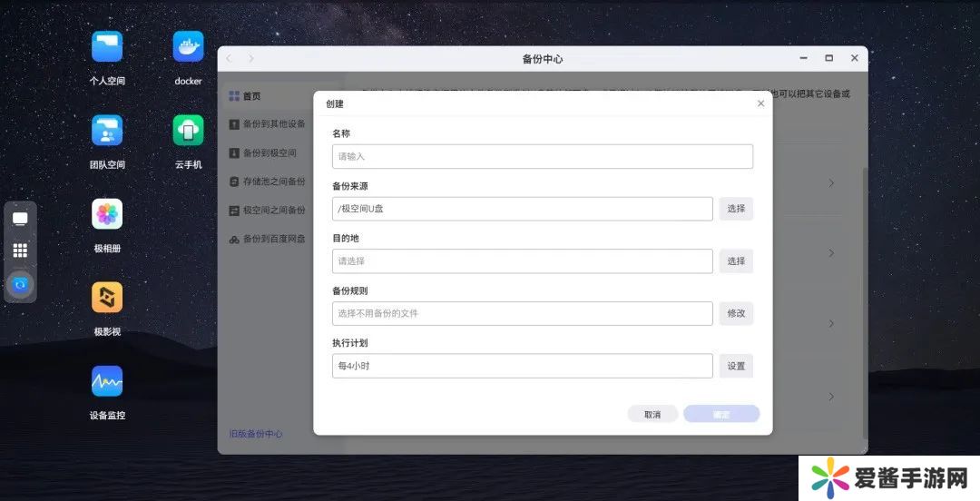Open 设备监控 monitoring icon
The width and height of the screenshot is (980, 501).
tap(106, 381)
